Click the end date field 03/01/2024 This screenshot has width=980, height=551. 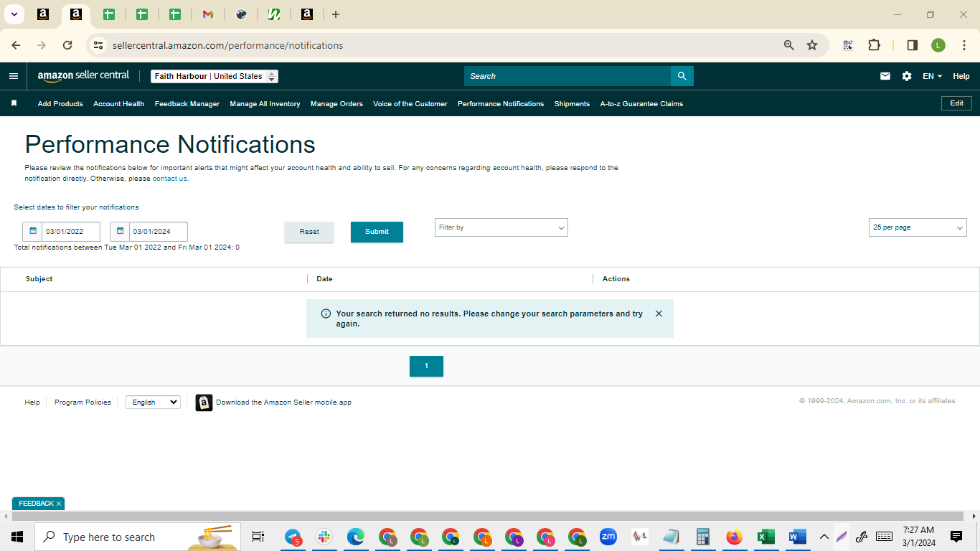158,232
